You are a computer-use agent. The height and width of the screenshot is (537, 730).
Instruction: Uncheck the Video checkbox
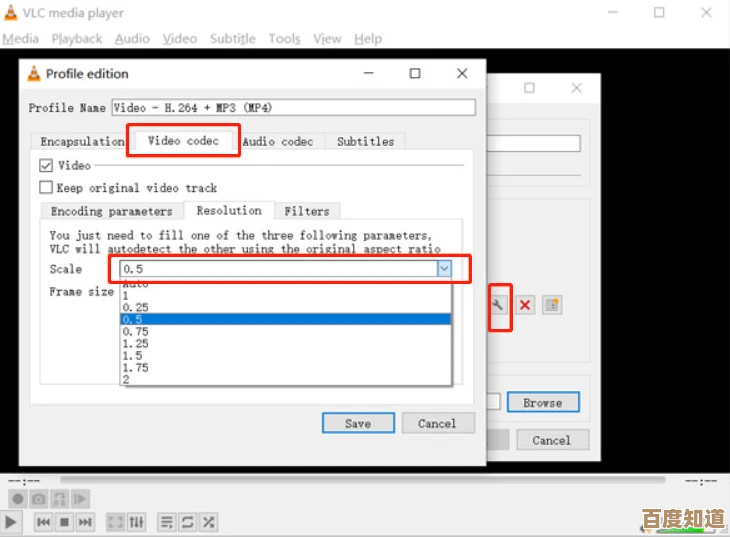point(46,166)
